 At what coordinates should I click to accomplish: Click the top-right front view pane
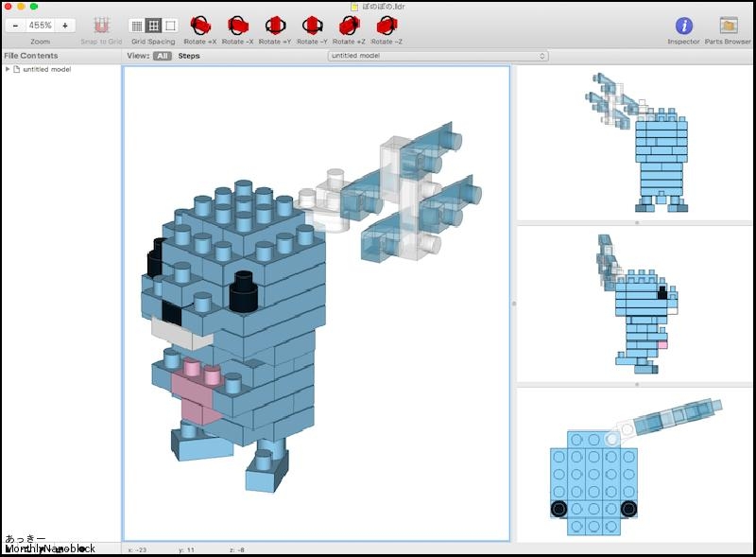[636, 143]
